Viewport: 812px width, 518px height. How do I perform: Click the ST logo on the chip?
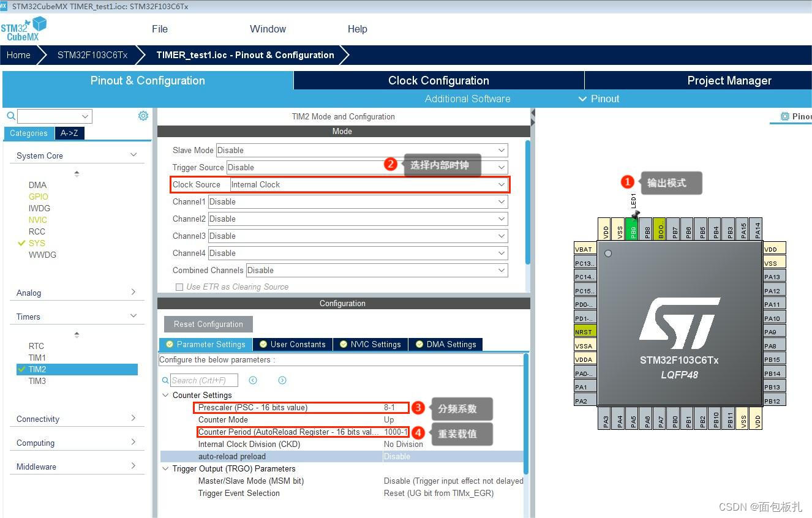pyautogui.click(x=679, y=323)
